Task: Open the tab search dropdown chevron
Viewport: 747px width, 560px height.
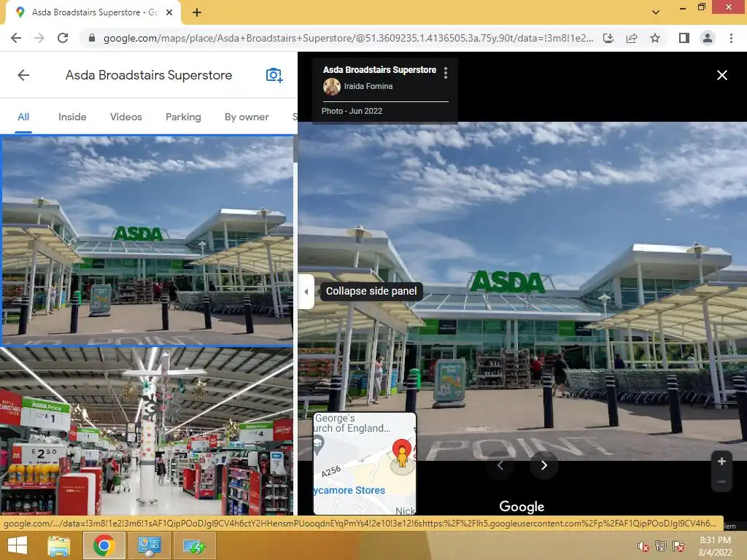Action: tap(656, 12)
